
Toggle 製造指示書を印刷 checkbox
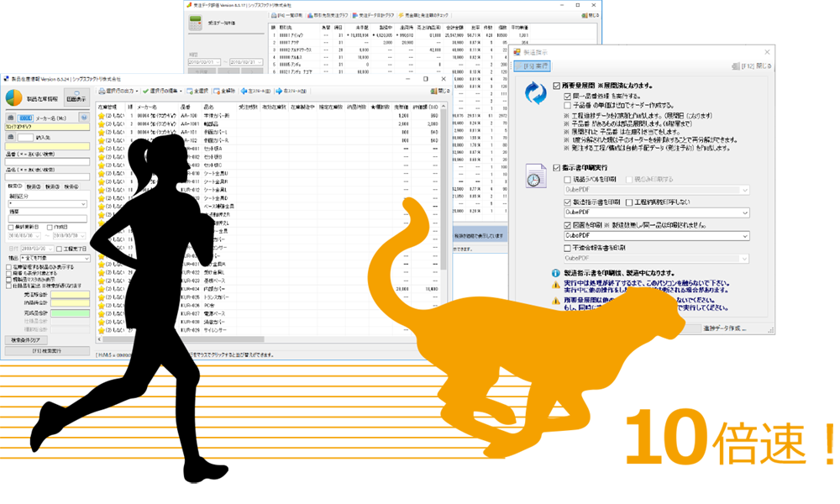click(x=567, y=202)
